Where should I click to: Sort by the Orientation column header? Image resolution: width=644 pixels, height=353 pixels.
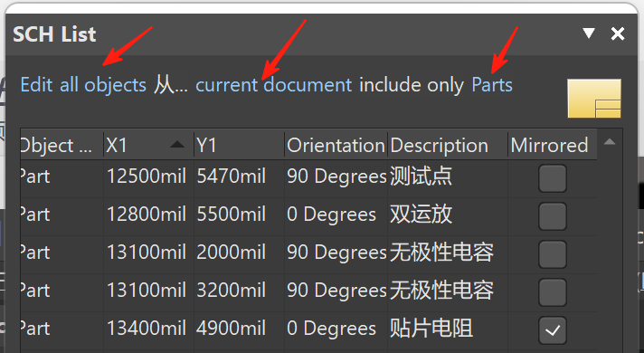(336, 146)
